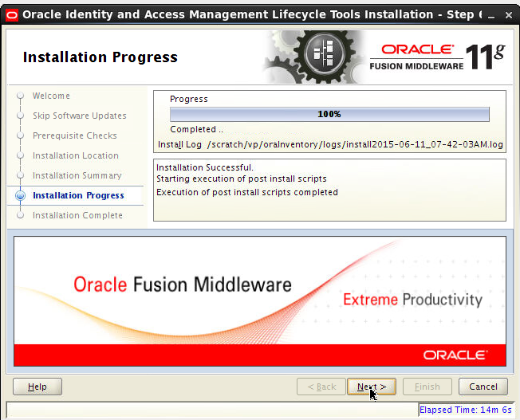Click the Installation Progress page heading
The width and height of the screenshot is (520, 420).
[x=100, y=57]
